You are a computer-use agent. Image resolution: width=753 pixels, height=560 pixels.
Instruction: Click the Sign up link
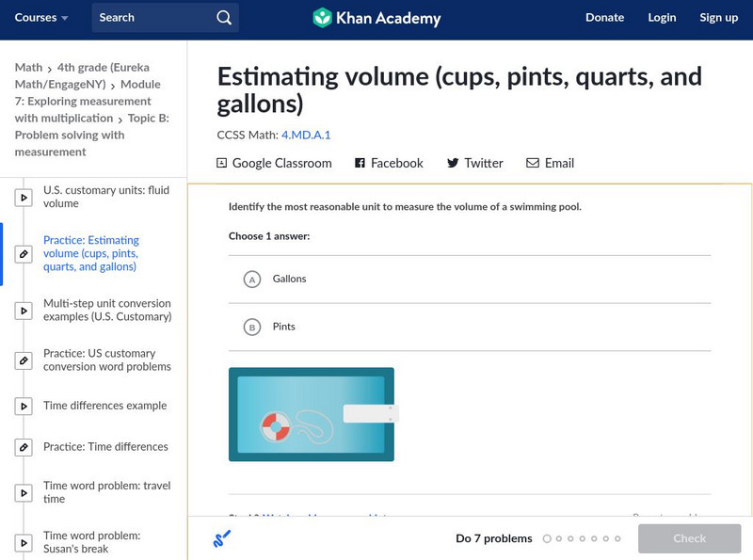click(718, 18)
